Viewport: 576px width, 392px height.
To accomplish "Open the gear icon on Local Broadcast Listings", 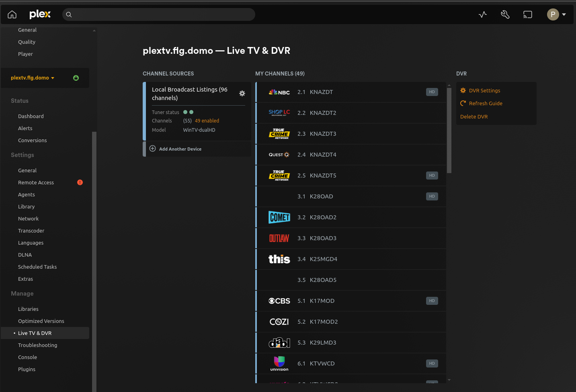I will click(242, 93).
